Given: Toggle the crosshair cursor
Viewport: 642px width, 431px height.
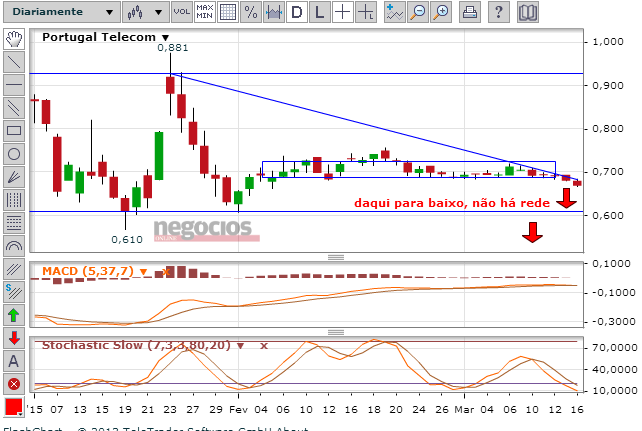Looking at the screenshot, I should (x=343, y=12).
